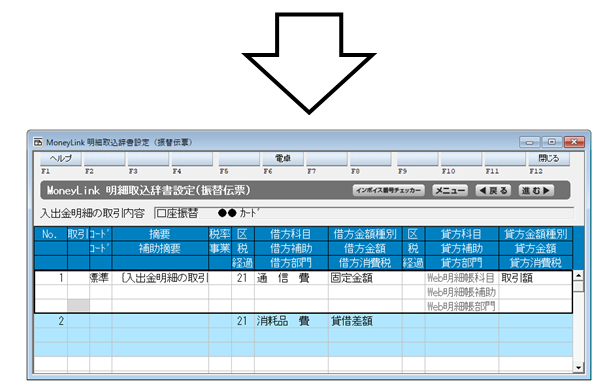
Task: Click the 借方消費税 header cell
Action: click(x=365, y=263)
